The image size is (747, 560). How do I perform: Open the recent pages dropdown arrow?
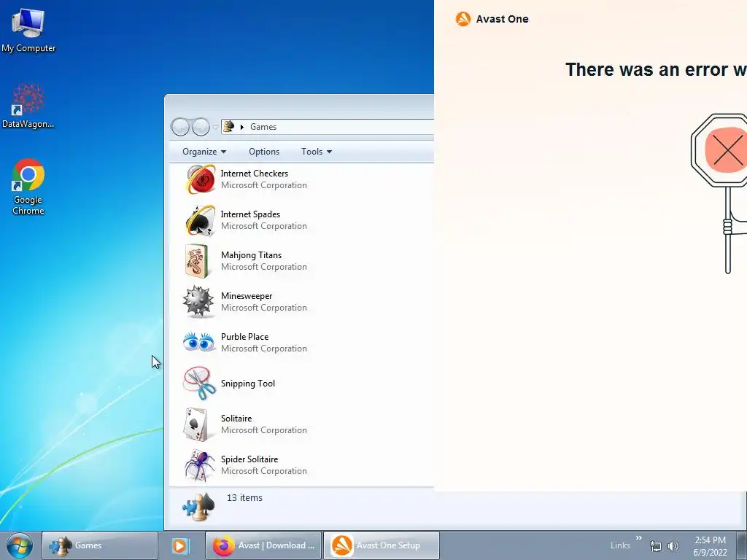tap(215, 127)
